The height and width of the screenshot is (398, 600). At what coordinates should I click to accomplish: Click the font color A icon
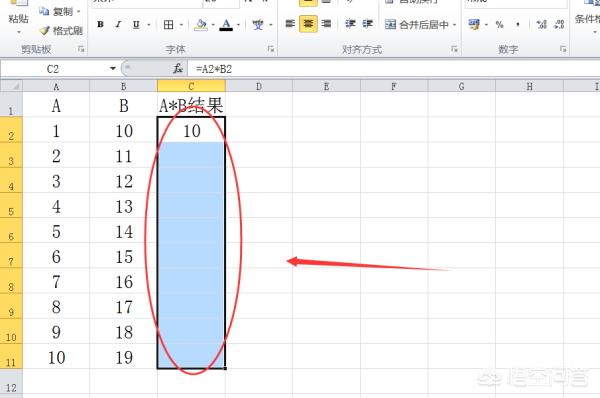pyautogui.click(x=226, y=24)
